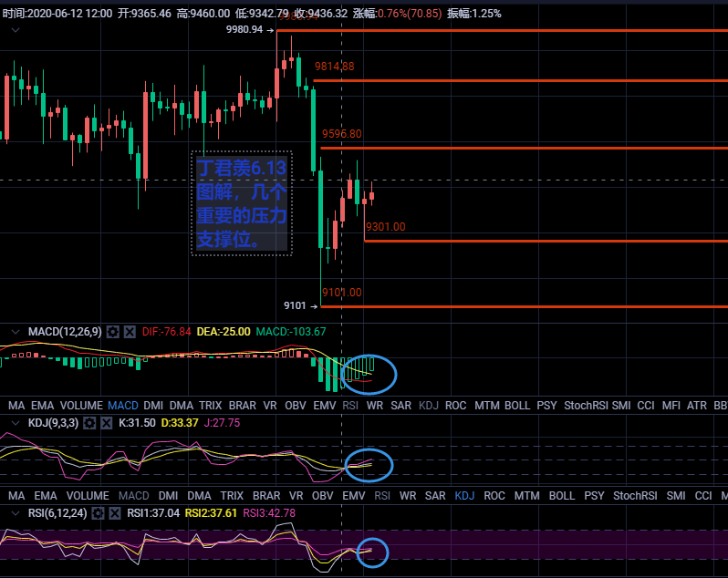Click the 9301.00 price level label
This screenshot has width=728, height=578.
[x=385, y=227]
